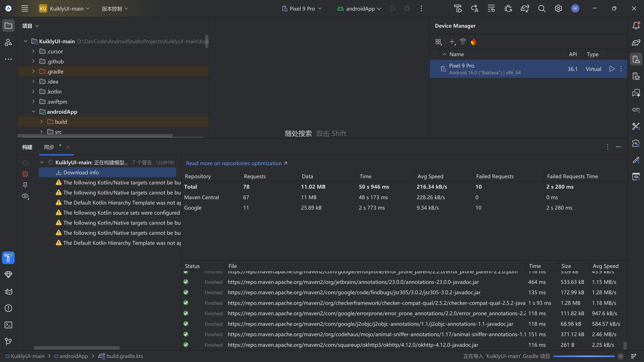Switch to the 构建 tab
This screenshot has width=644, height=362.
pyautogui.click(x=27, y=147)
